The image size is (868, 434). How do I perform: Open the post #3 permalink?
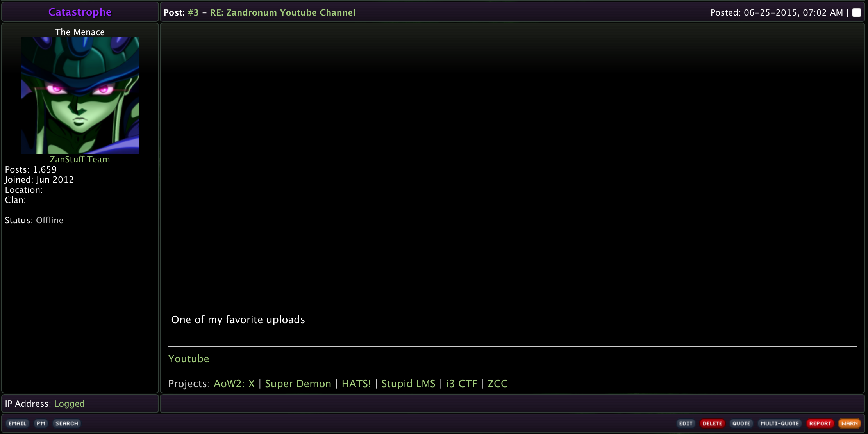[x=193, y=12]
